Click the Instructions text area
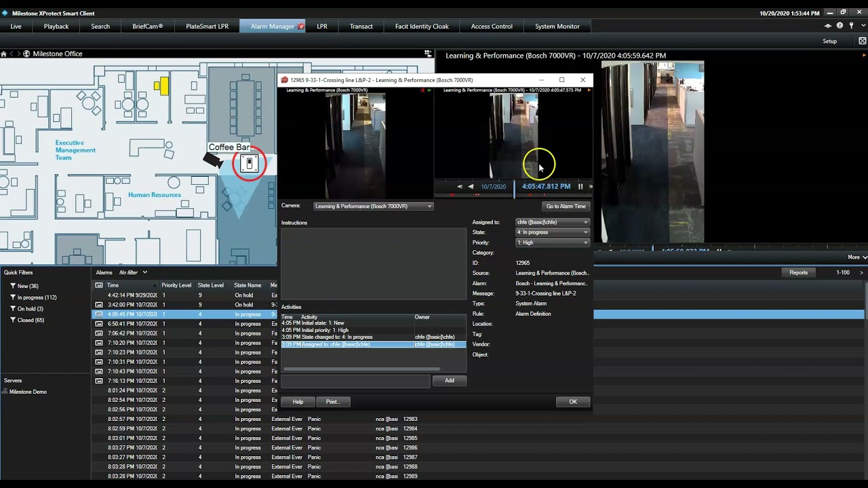This screenshot has width=868, height=488. pyautogui.click(x=374, y=264)
